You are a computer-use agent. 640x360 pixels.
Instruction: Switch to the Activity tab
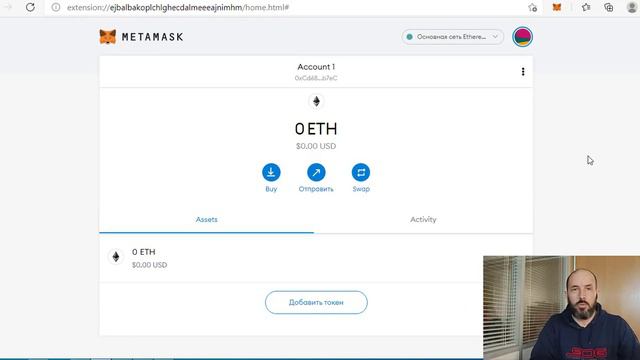pos(423,220)
